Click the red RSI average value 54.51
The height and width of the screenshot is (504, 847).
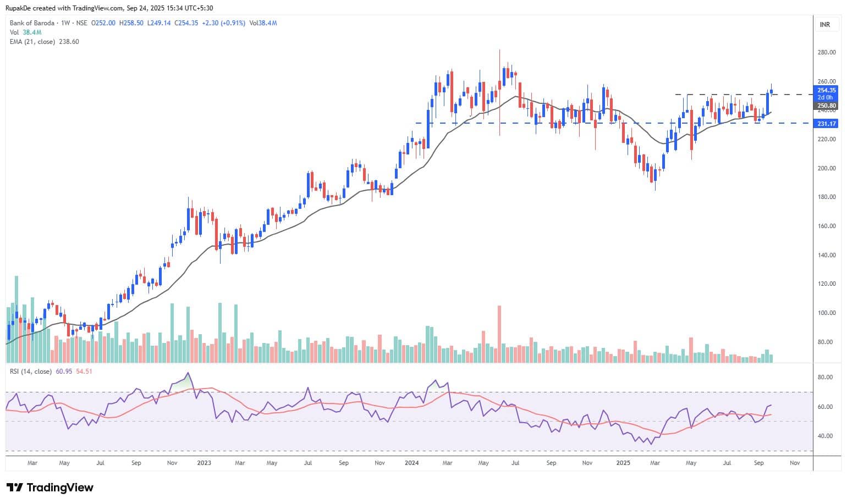[x=84, y=372]
